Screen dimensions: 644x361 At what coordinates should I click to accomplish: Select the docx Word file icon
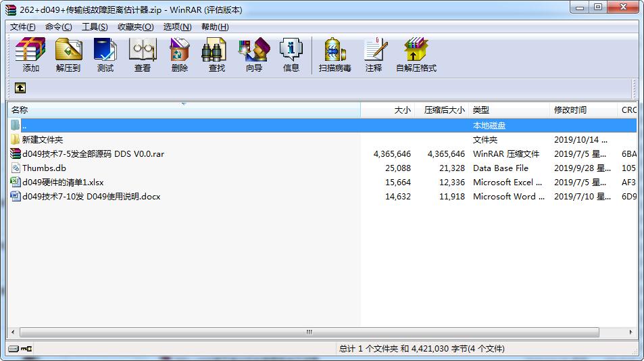pos(15,196)
